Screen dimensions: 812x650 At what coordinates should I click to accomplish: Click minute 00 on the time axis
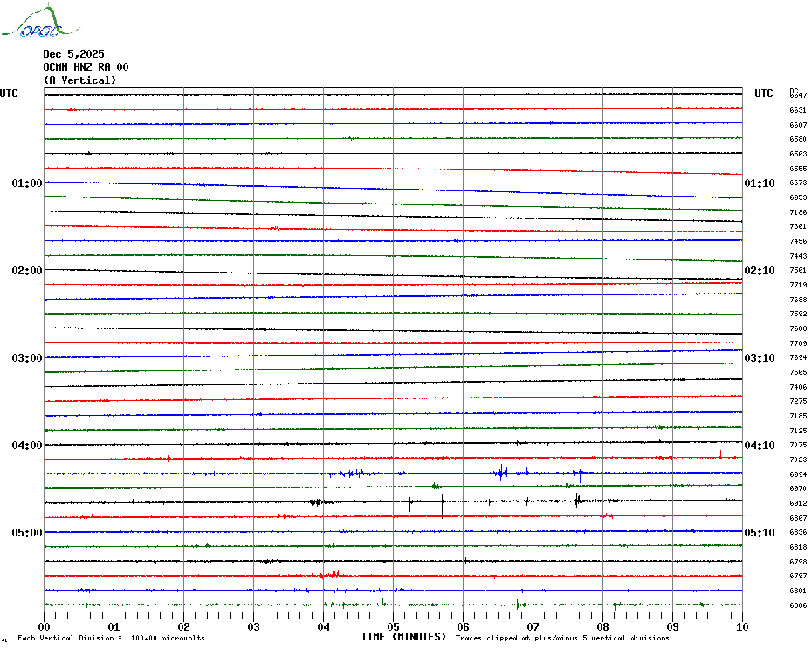[x=45, y=626]
